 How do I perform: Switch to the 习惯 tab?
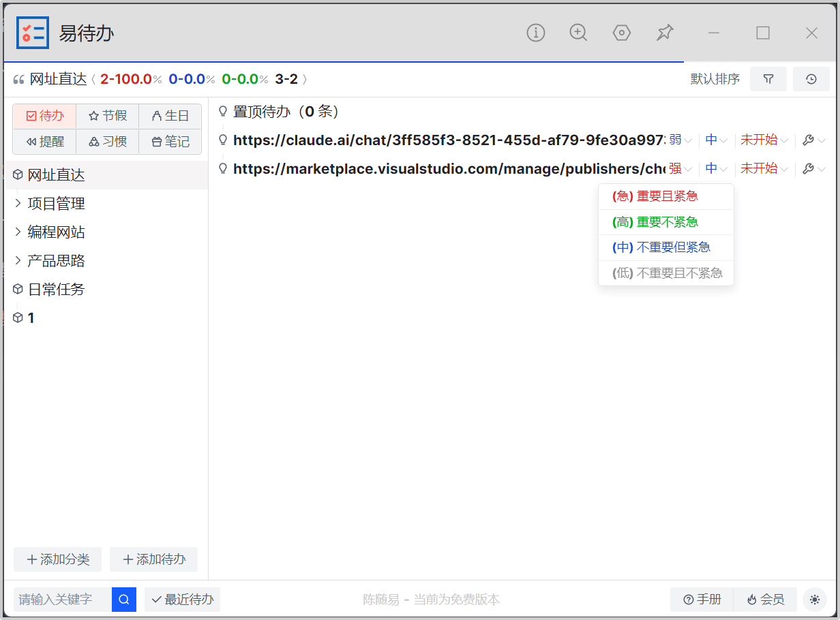pos(108,141)
